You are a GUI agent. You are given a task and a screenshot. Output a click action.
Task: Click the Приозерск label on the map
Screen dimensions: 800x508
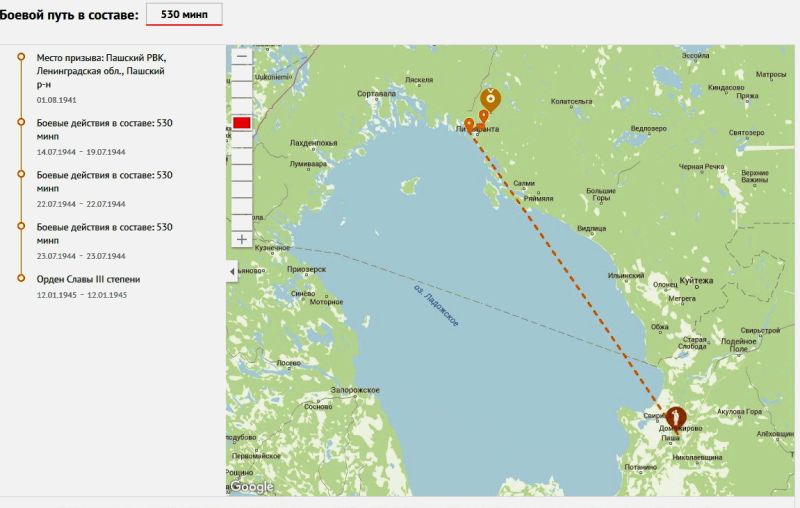point(306,269)
